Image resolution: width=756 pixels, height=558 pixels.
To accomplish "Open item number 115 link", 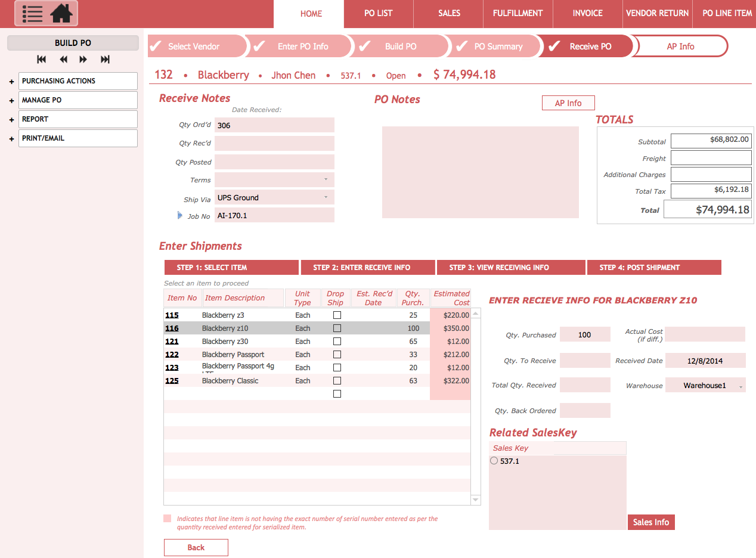I will 172,315.
